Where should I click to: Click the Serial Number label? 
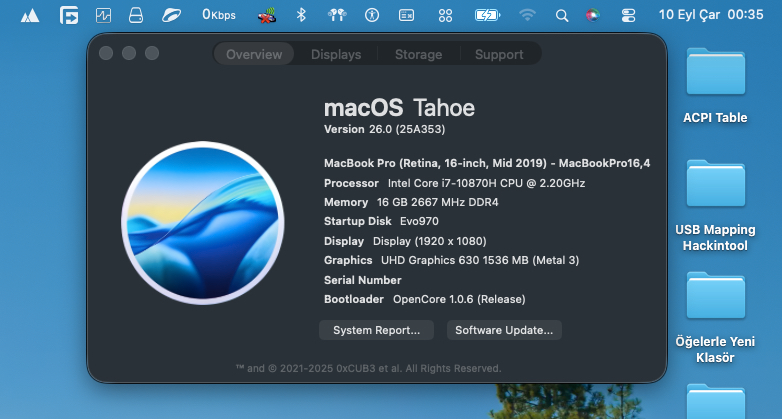363,280
